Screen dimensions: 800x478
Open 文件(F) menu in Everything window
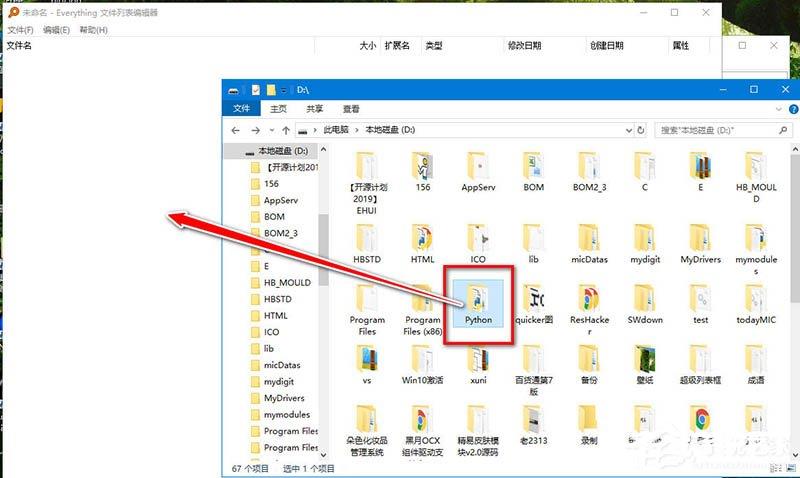coord(20,30)
